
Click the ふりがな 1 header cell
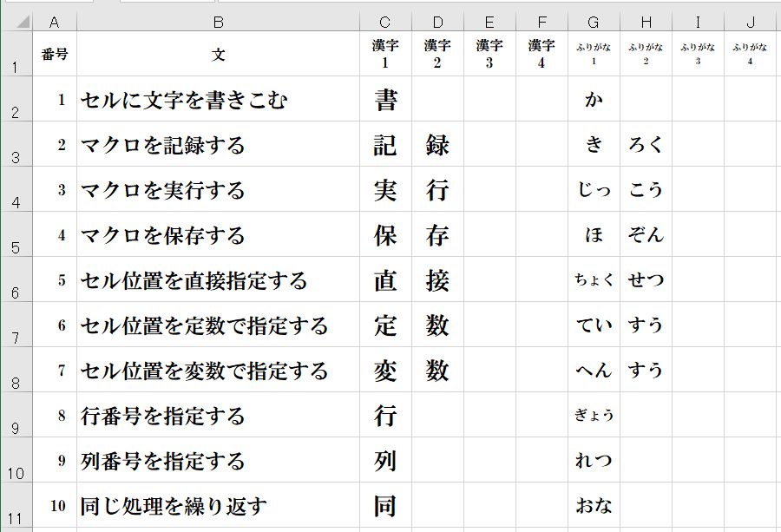(594, 54)
